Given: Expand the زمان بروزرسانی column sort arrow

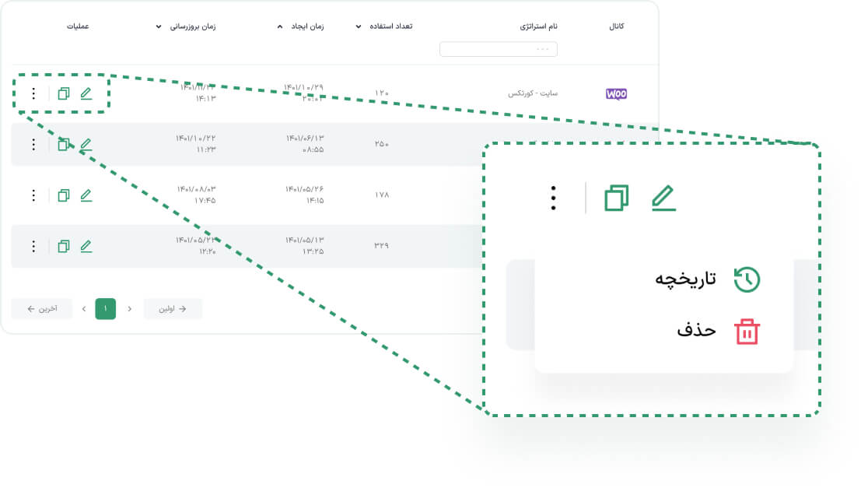Looking at the screenshot, I should 161,26.
